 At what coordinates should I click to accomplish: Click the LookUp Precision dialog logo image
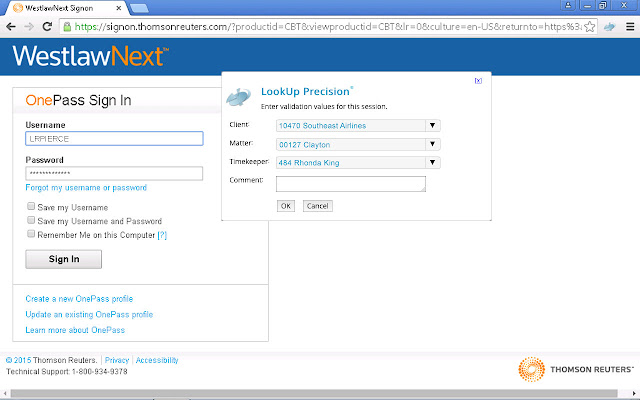point(238,97)
